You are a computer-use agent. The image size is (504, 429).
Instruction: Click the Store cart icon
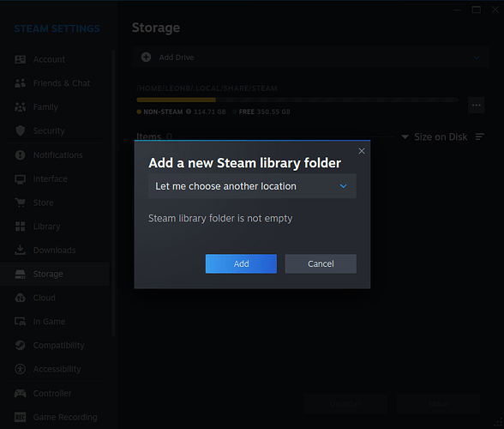(x=21, y=202)
